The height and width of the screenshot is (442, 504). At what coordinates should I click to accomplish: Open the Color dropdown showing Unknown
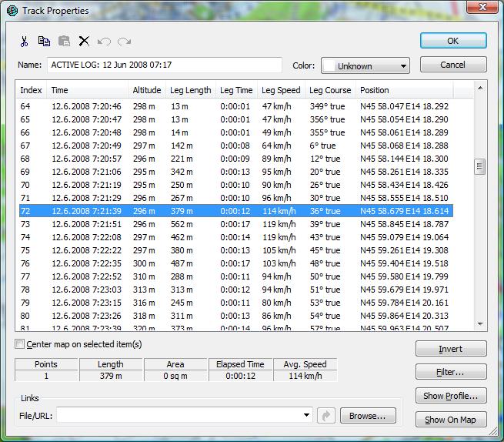pos(365,66)
